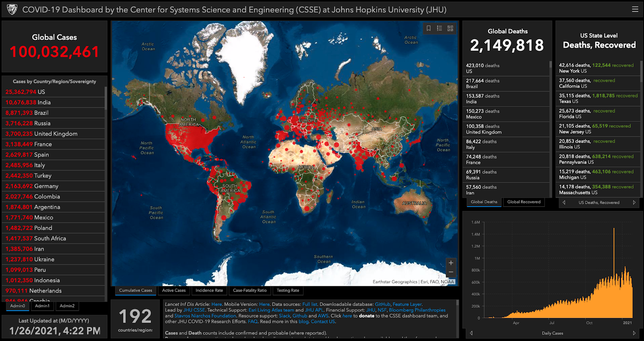Open the GitHub database link
The width and height of the screenshot is (644, 341).
pyautogui.click(x=382, y=304)
